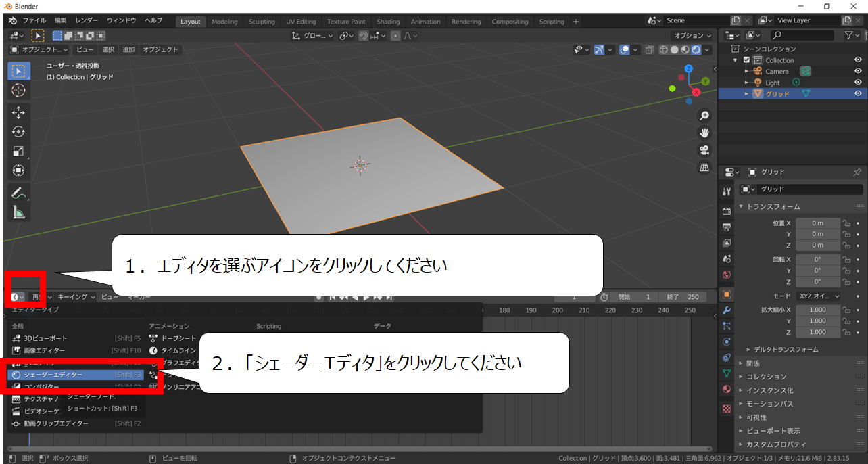Toggle camera view with camera icon
Viewport: 868px width, 464px height.
pos(704,149)
